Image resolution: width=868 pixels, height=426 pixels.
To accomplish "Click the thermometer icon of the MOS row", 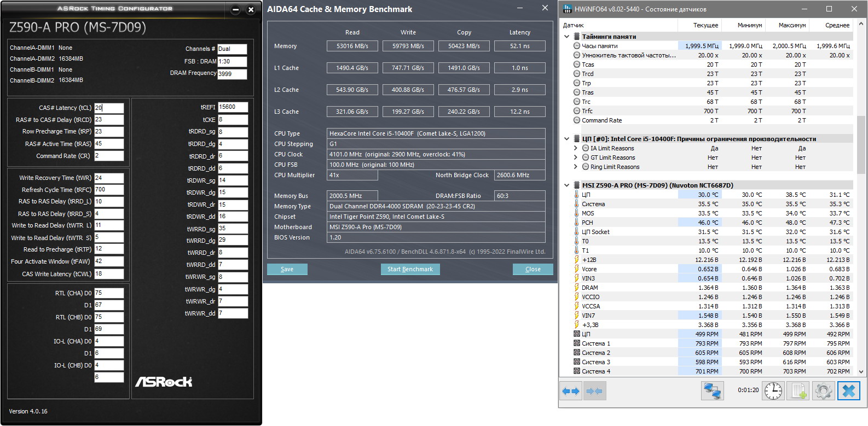I will coord(577,213).
